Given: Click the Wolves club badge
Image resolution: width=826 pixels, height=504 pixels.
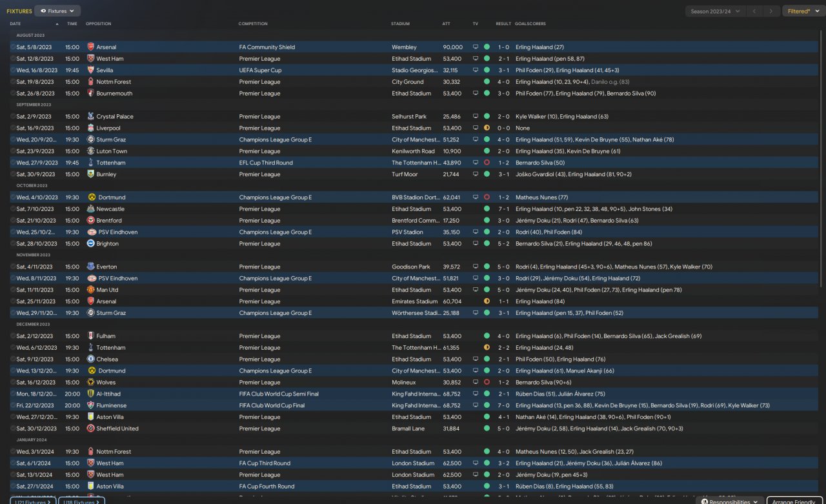Looking at the screenshot, I should tap(90, 383).
